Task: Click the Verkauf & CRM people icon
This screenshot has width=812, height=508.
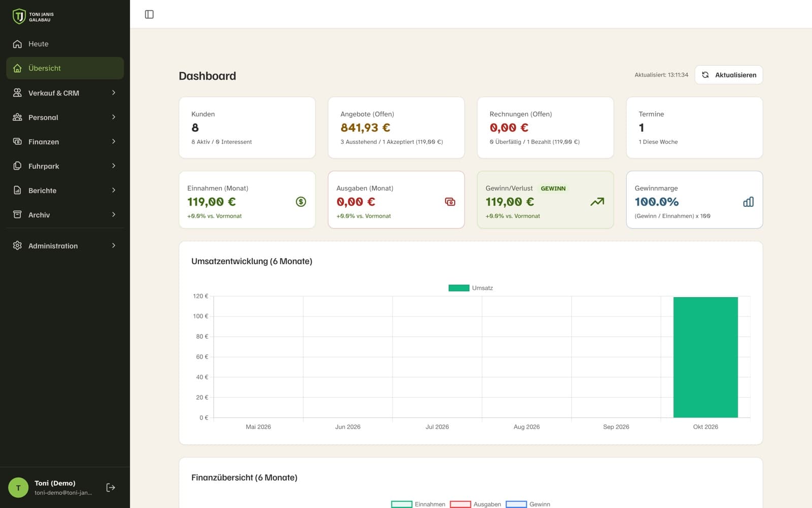Action: click(x=17, y=93)
